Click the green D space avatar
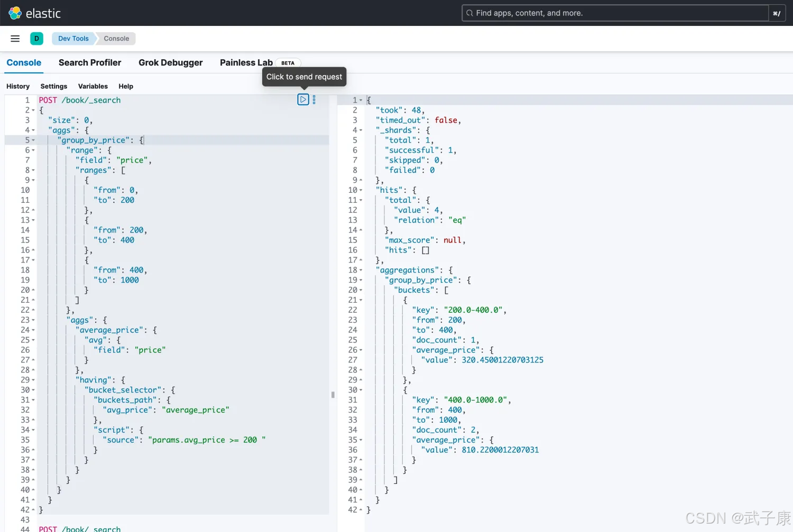 [x=36, y=39]
